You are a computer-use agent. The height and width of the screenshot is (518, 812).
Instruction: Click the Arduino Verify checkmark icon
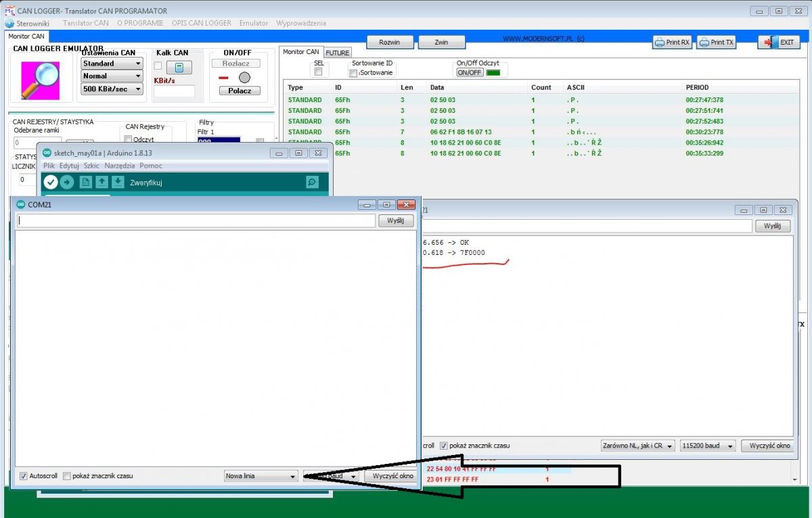point(50,182)
